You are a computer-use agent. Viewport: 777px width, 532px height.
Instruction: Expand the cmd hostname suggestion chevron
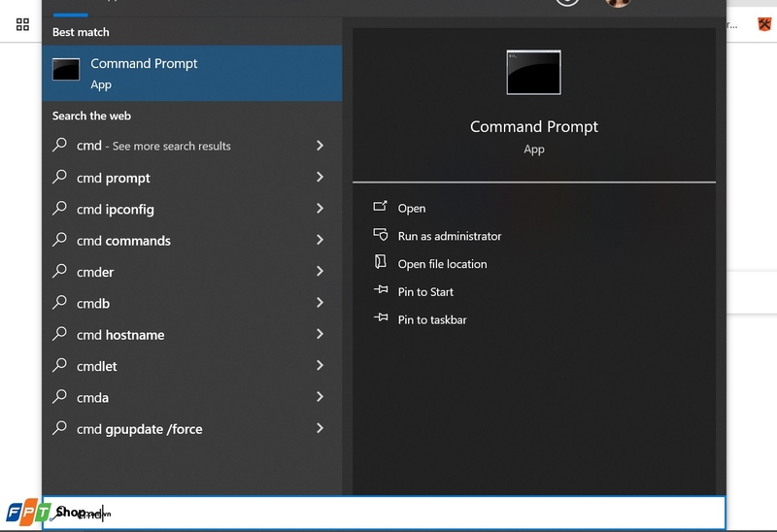320,334
